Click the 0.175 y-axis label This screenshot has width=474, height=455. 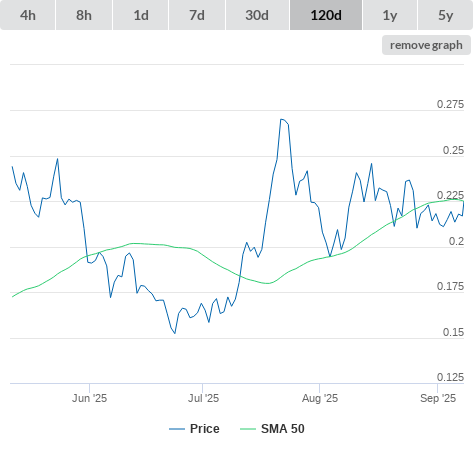coord(450,286)
